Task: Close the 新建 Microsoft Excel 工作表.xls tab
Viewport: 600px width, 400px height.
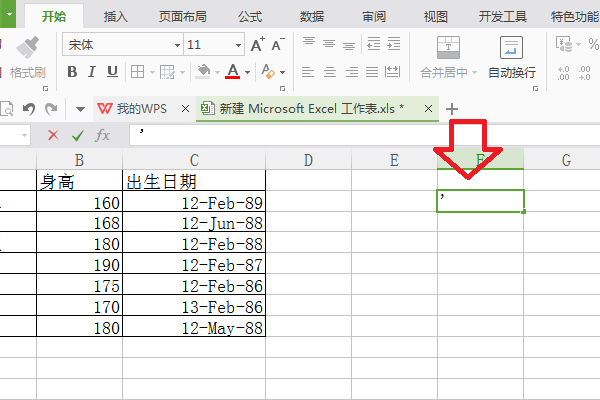Action: [429, 109]
